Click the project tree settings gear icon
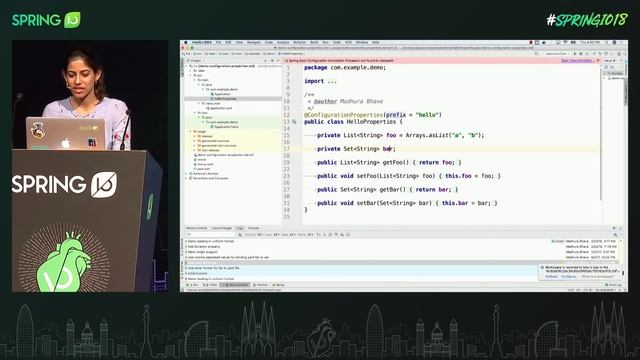This screenshot has height=360, width=640. coord(272,60)
